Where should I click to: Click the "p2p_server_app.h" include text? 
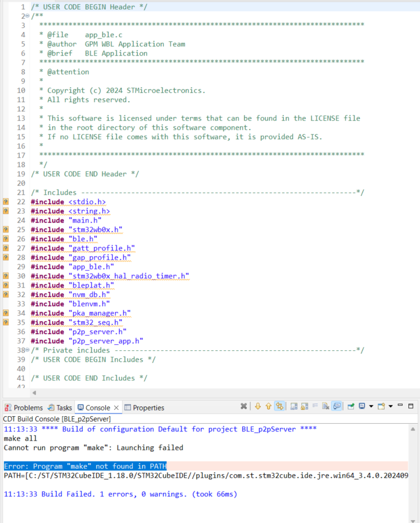coord(106,341)
